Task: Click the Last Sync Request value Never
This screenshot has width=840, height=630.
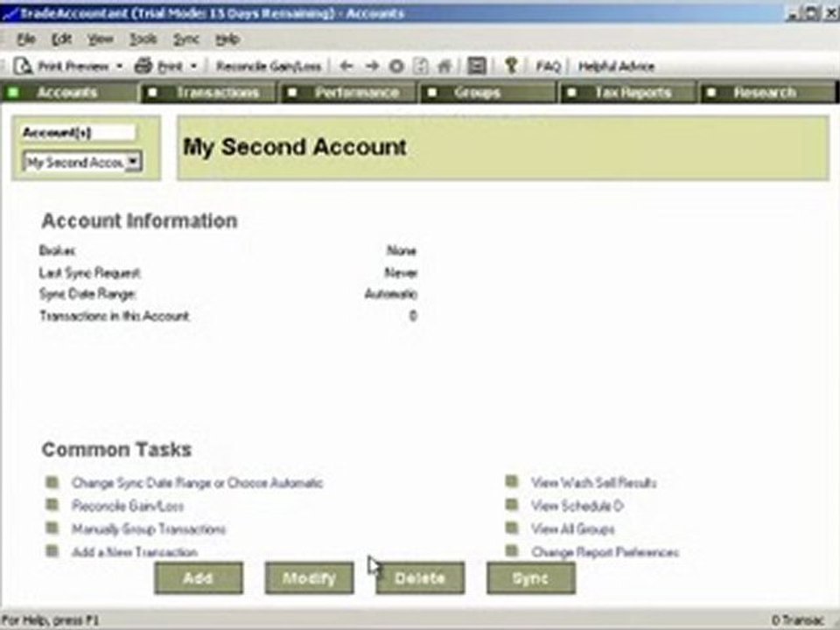Action: 401,273
